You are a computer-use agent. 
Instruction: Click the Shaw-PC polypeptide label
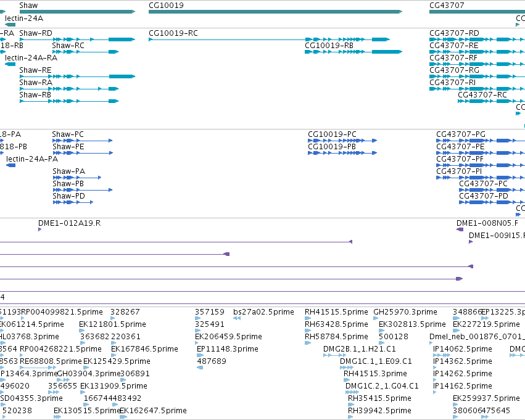click(x=68, y=134)
